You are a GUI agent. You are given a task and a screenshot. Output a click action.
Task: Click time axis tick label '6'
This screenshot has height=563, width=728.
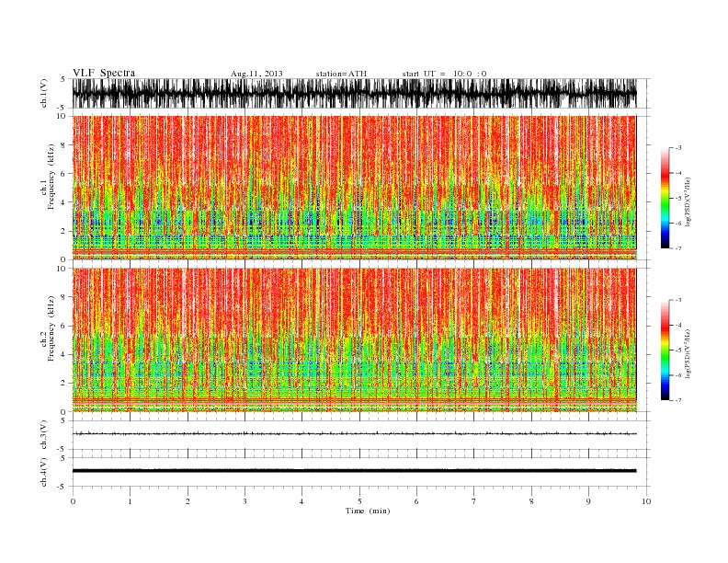coord(416,501)
